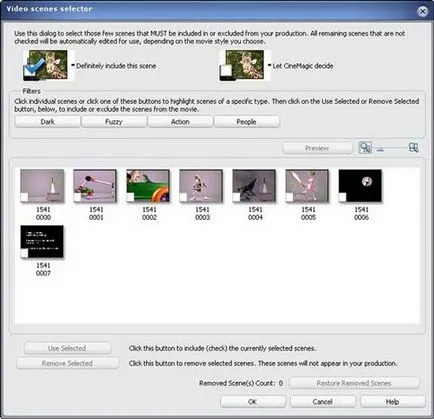Highlight dark scenes with the Dark filter
434x419 pixels.
pyautogui.click(x=48, y=122)
